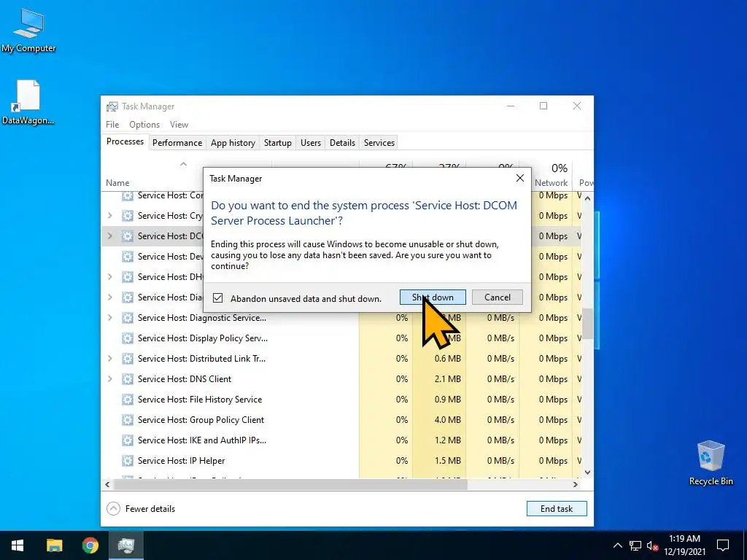The image size is (747, 560).
Task: Expand the Service Host: Diagnostic Service row
Action: pyautogui.click(x=110, y=318)
